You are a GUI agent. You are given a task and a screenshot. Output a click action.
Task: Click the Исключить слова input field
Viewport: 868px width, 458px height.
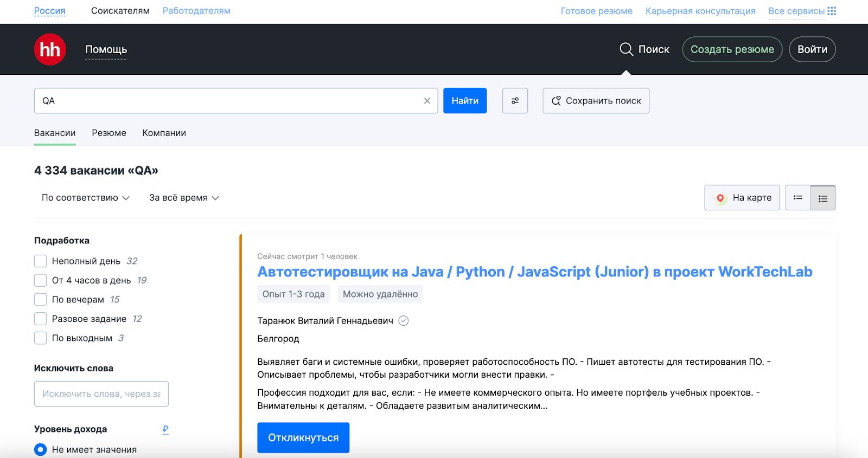pyautogui.click(x=101, y=394)
